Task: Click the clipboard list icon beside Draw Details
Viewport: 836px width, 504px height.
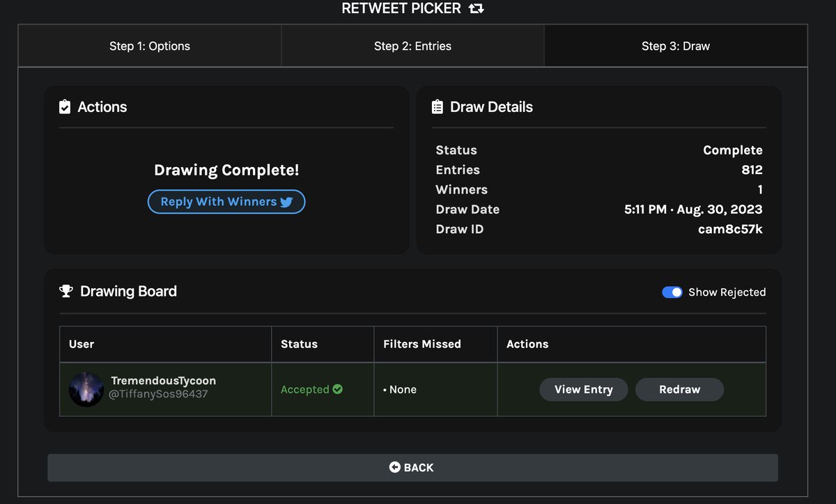Action: (x=438, y=107)
